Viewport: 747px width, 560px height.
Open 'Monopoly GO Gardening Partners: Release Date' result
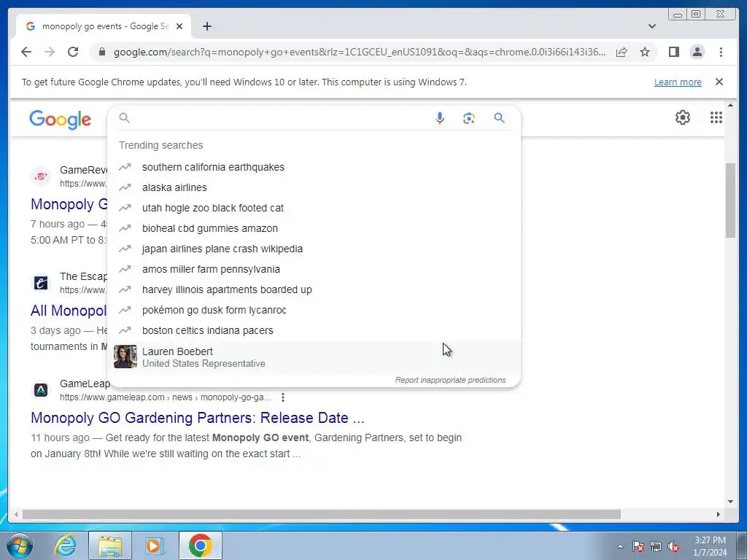coord(197,418)
